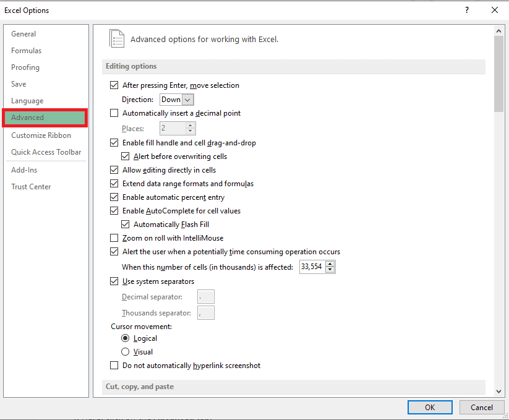Close the Excel Options dialog
The height and width of the screenshot is (420, 509).
494,10
